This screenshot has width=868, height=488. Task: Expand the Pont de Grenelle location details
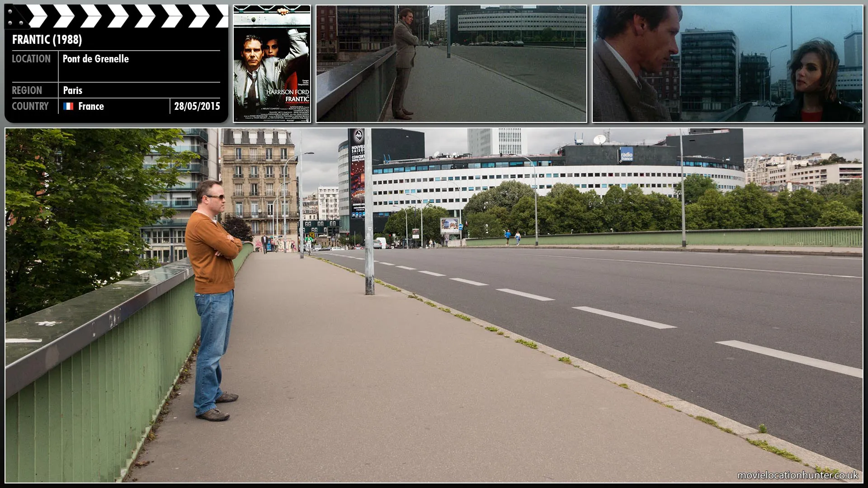click(x=96, y=59)
